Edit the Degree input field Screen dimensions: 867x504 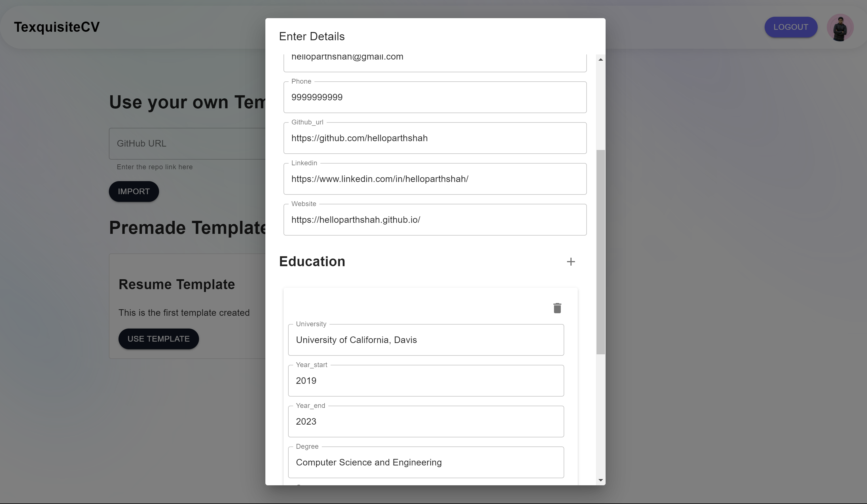(x=426, y=462)
